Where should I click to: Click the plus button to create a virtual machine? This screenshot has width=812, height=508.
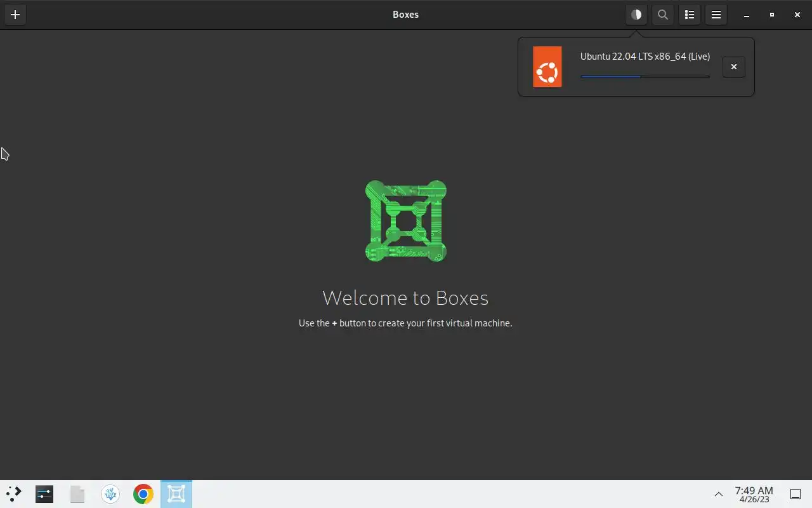point(15,15)
